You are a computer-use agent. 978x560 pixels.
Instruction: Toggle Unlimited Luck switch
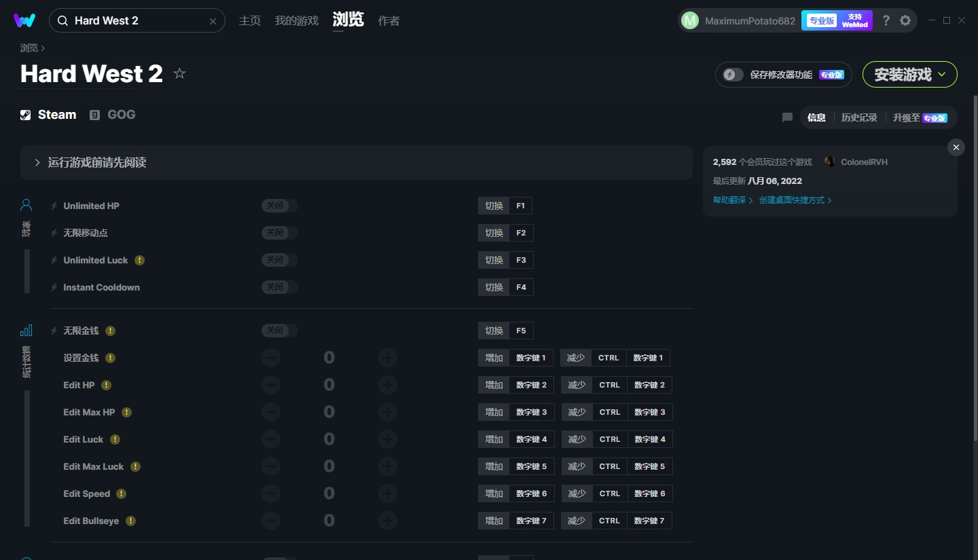coord(280,260)
